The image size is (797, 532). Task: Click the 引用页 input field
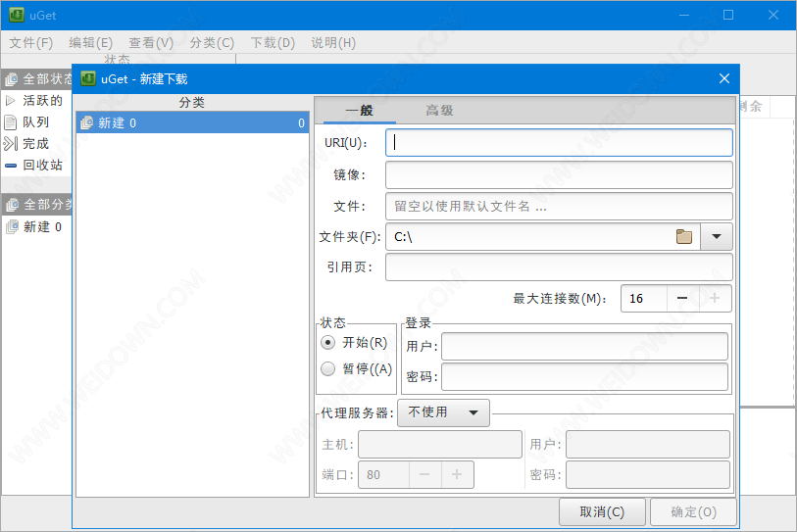(x=559, y=267)
